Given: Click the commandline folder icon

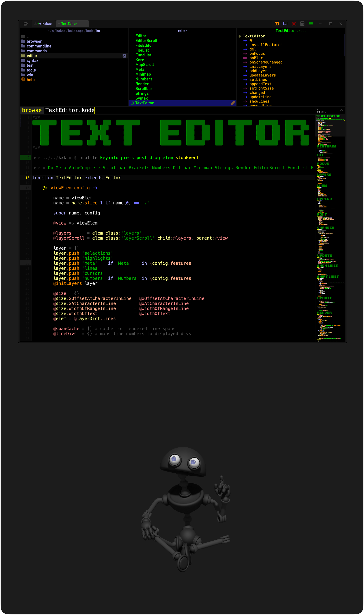Looking at the screenshot, I should [23, 46].
